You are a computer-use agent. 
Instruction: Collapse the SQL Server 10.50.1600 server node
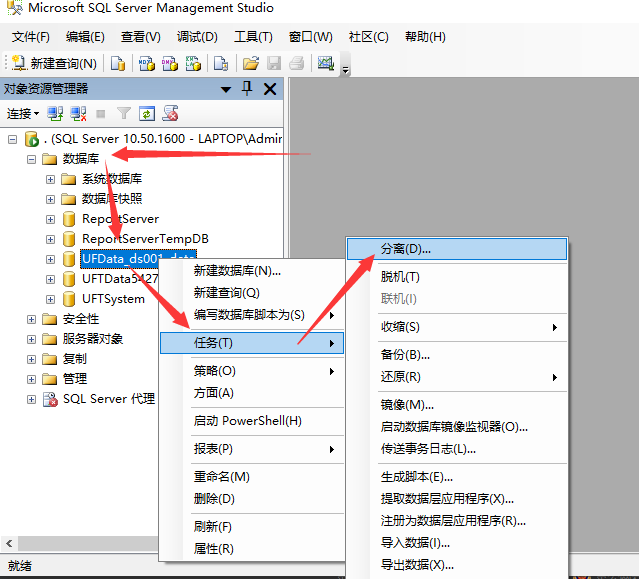tap(13, 140)
